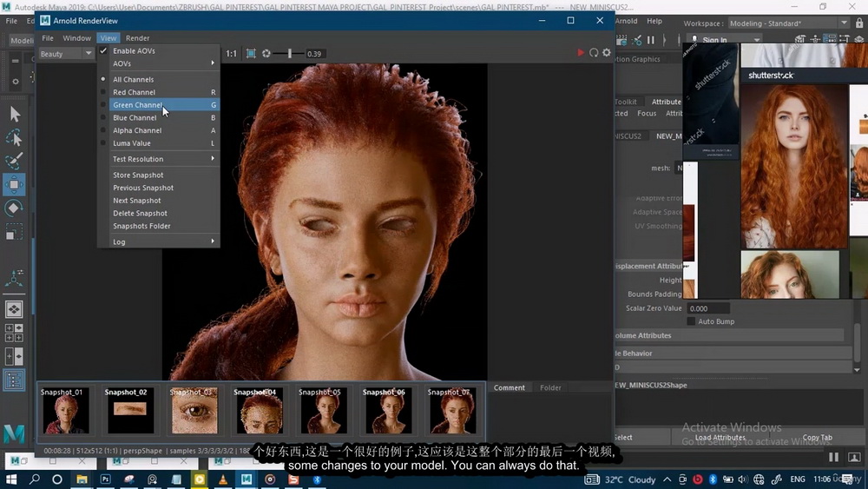Switch to Photoshop on the taskbar
868x489 pixels.
click(x=106, y=479)
